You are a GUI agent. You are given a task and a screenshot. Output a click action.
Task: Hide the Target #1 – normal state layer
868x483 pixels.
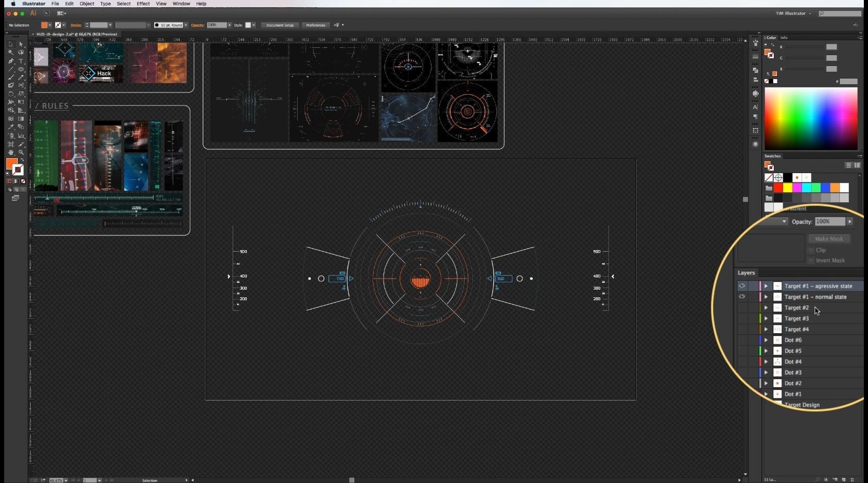click(742, 297)
